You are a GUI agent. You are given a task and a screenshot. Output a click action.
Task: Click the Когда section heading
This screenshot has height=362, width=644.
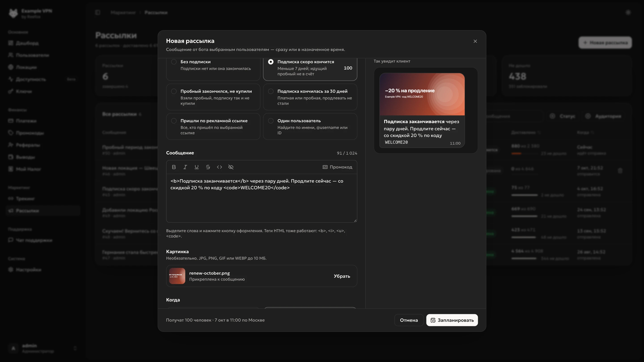pos(173,300)
